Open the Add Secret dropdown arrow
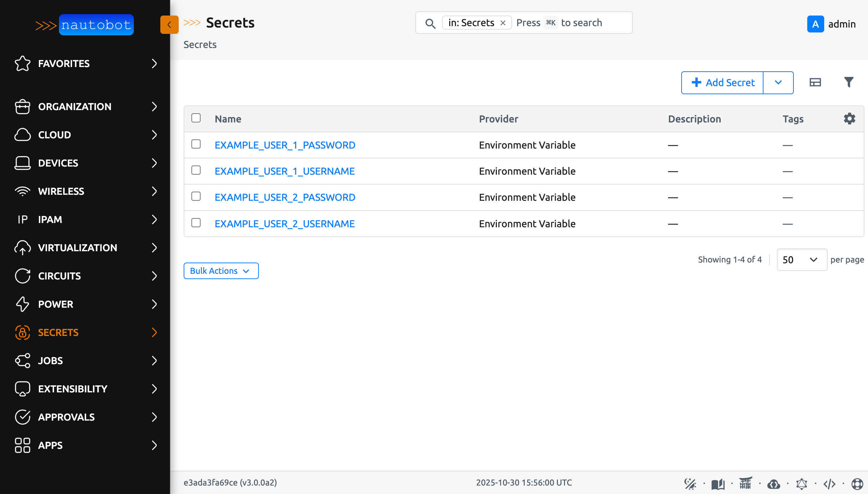This screenshot has width=868, height=494. pos(778,82)
